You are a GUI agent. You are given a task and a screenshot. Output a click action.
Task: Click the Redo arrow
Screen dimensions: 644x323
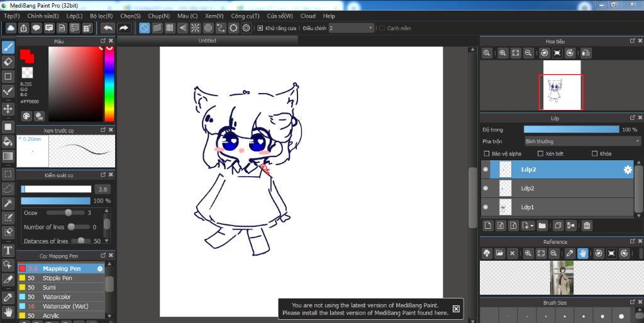point(123,28)
